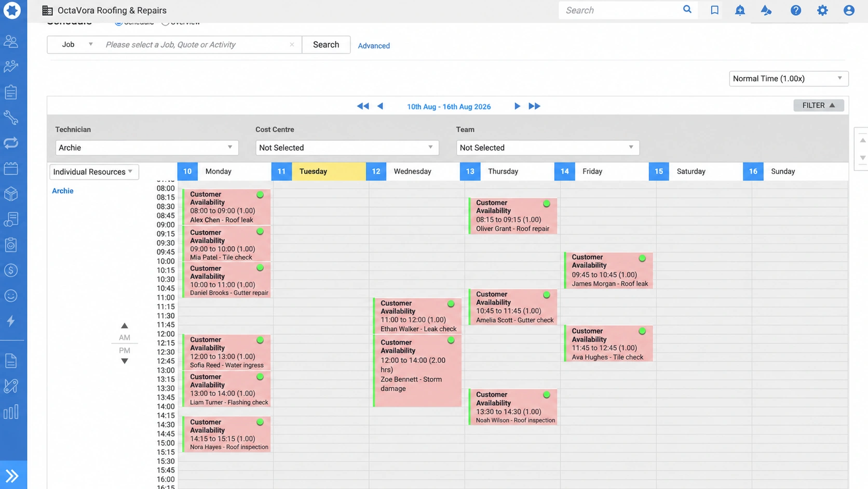
Task: Open the Cost Centre dropdown
Action: [x=347, y=148]
